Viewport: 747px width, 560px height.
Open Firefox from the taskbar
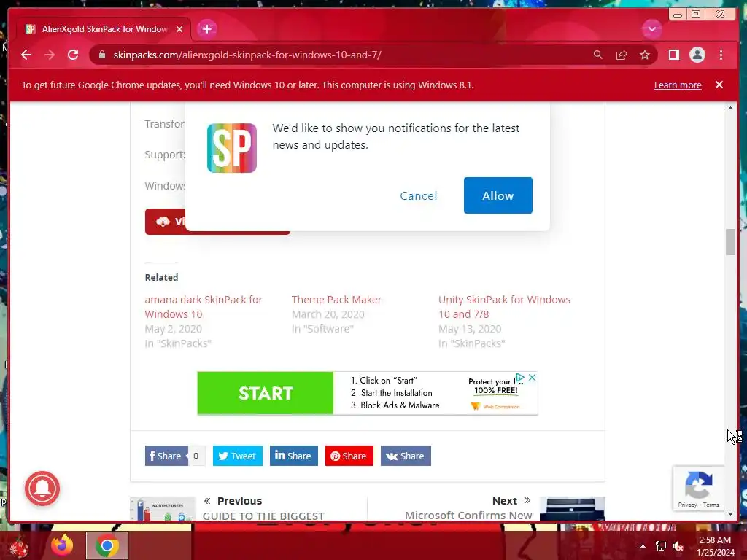[x=62, y=545]
